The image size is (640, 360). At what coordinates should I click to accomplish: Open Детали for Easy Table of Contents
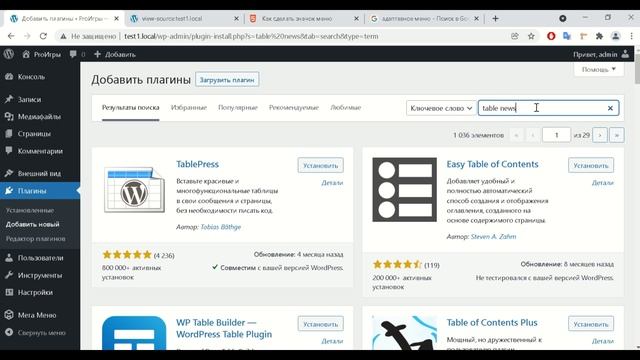[603, 183]
